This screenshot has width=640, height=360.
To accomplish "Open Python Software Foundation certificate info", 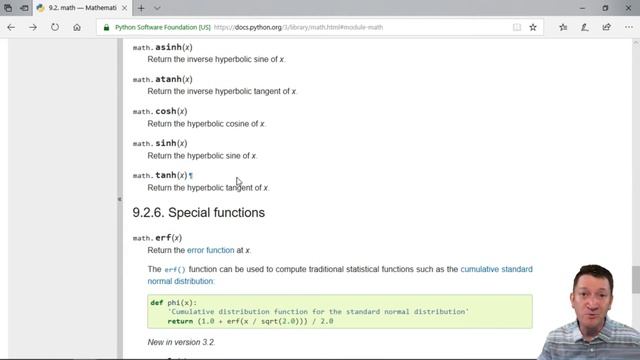I will click(x=162, y=27).
